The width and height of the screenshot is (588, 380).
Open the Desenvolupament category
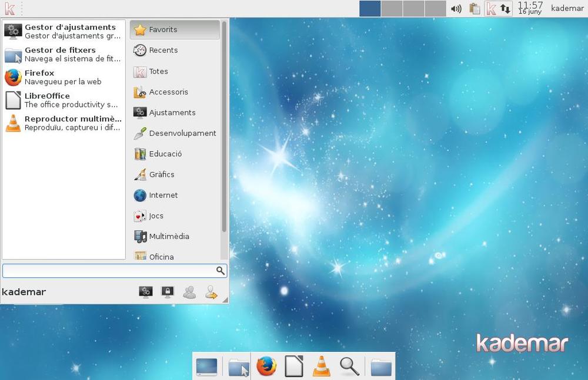[x=182, y=133]
